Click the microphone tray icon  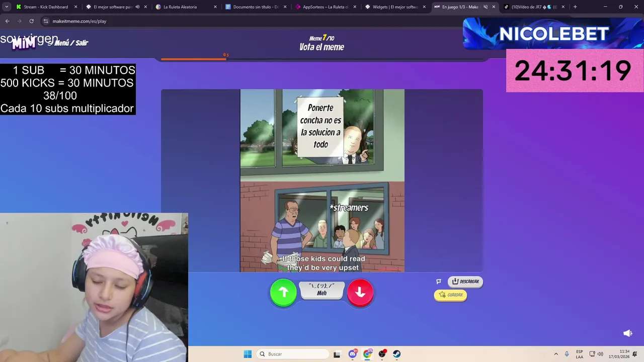(567, 354)
